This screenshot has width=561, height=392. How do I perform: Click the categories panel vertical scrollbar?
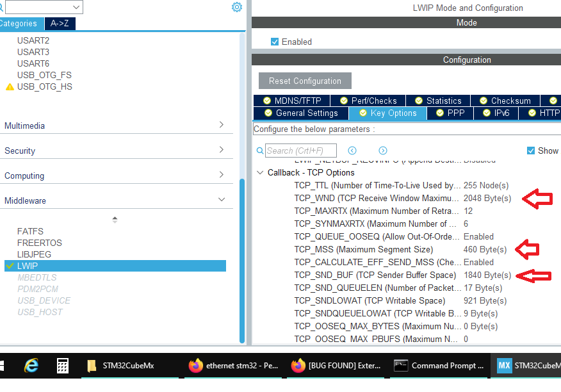pyautogui.click(x=242, y=261)
